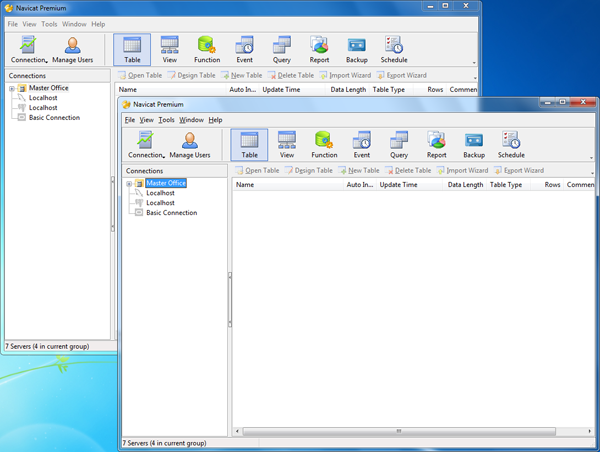The width and height of the screenshot is (600, 452).
Task: Open Function objects in back window
Action: (207, 49)
